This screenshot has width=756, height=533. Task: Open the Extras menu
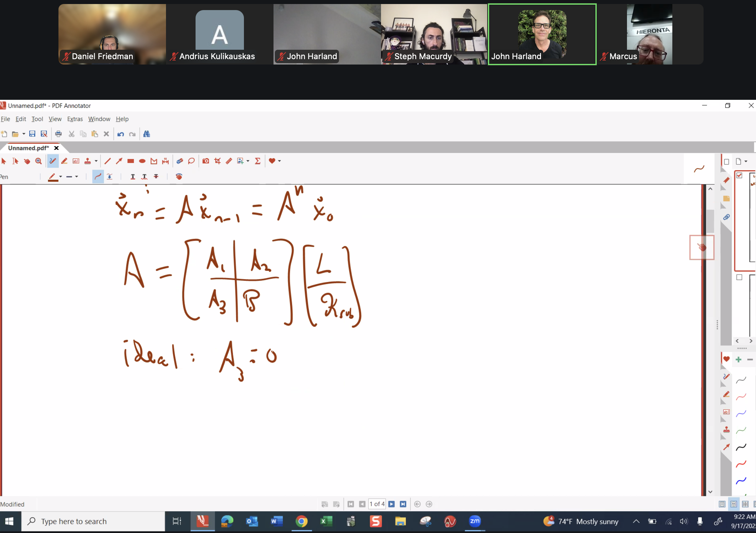(75, 119)
